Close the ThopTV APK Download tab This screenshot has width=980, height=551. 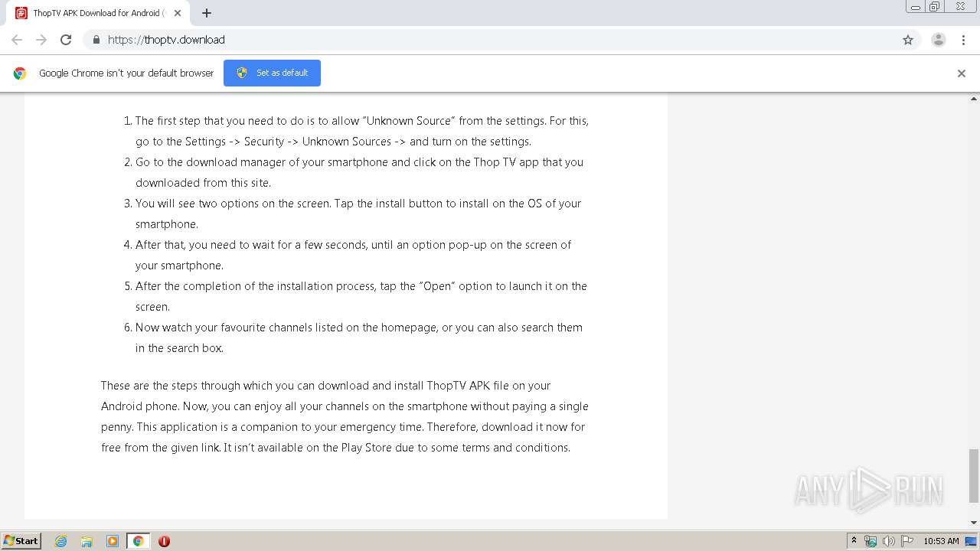tap(178, 13)
